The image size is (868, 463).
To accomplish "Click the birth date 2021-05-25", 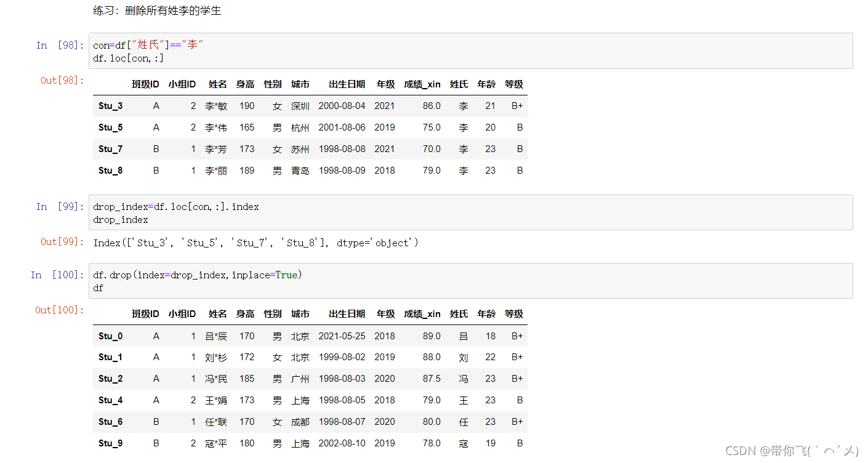I will coord(342,336).
